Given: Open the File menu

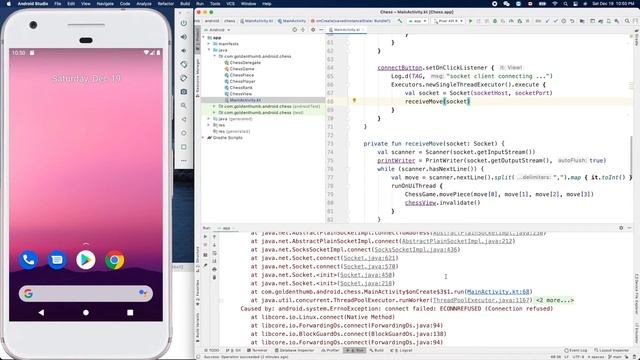Looking at the screenshot, I should 58,4.
